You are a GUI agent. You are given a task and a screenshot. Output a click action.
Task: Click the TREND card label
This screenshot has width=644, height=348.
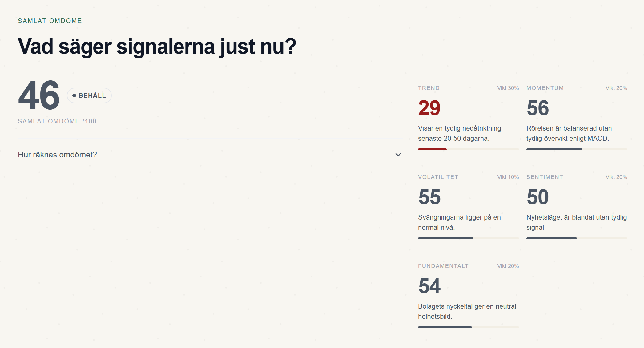(x=429, y=88)
